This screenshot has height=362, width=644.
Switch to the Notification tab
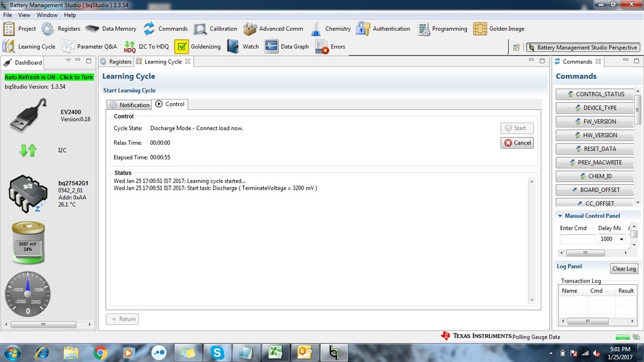point(129,105)
